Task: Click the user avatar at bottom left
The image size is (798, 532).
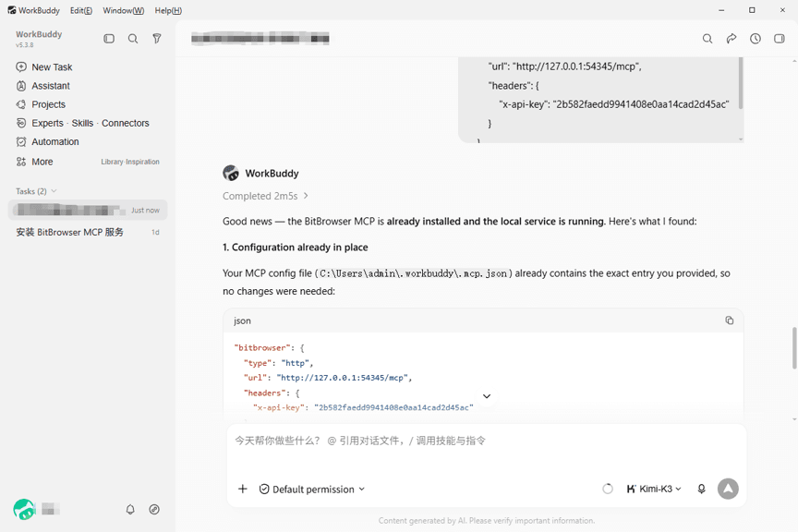Action: pos(24,509)
